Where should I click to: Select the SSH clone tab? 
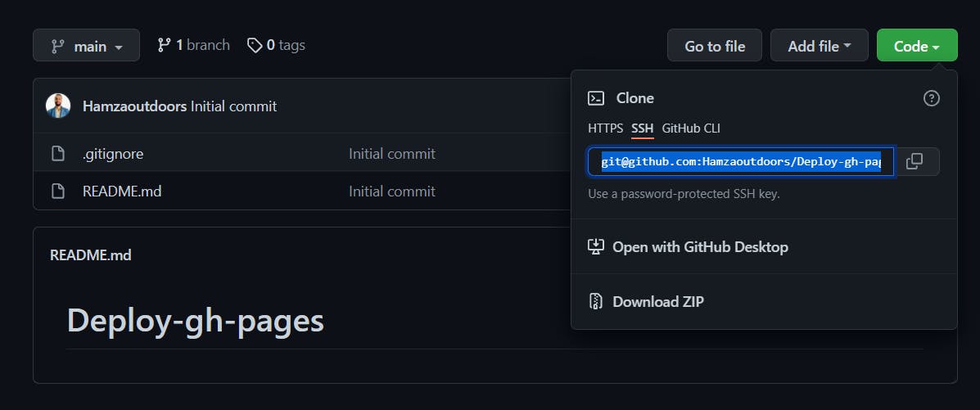pyautogui.click(x=643, y=128)
